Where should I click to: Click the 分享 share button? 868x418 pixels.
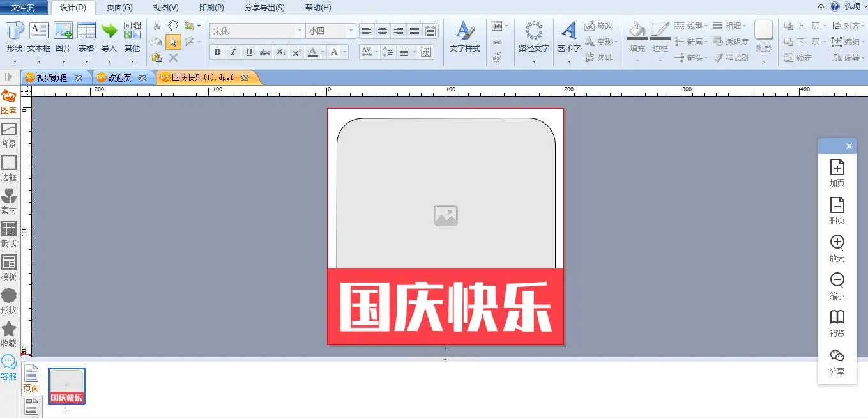tap(837, 360)
